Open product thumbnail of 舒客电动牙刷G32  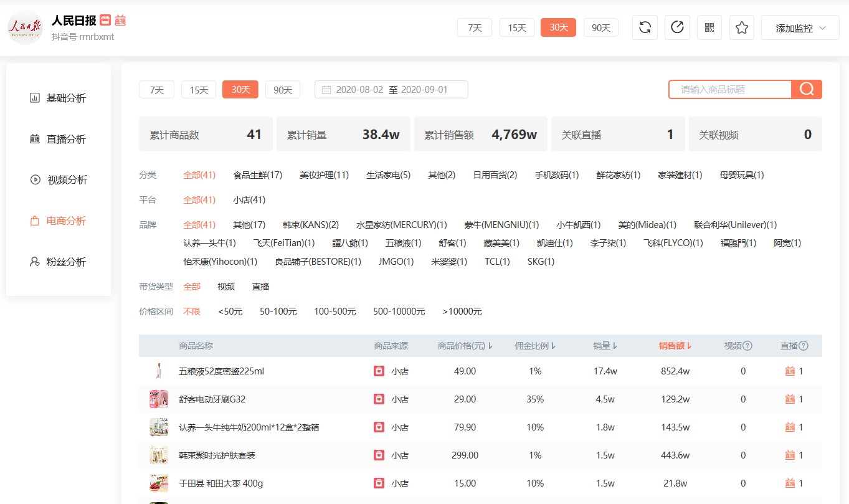coord(159,399)
